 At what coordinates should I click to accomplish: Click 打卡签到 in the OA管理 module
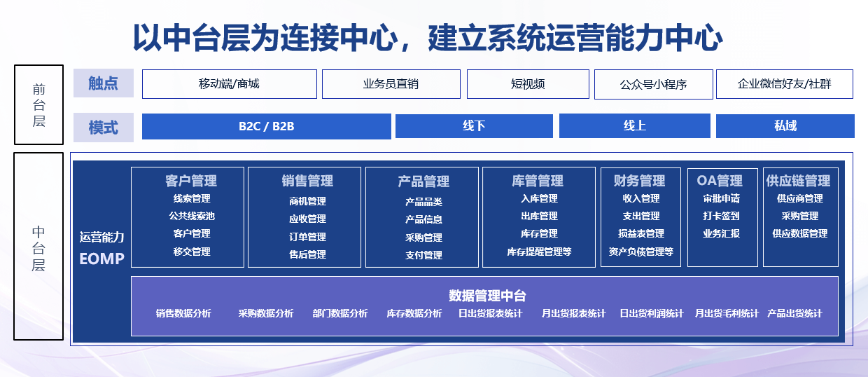(x=721, y=216)
